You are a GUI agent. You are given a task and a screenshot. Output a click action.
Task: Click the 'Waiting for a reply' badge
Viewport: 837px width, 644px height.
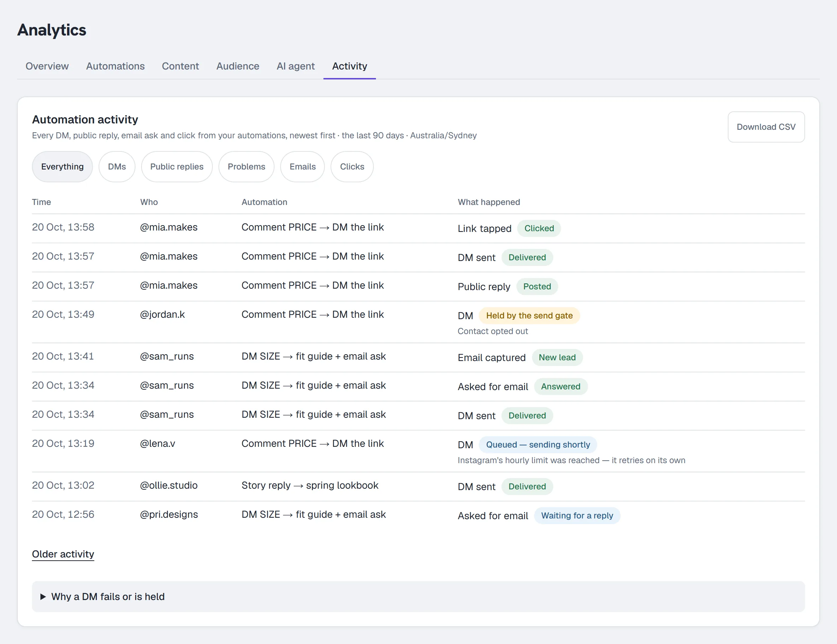click(x=577, y=516)
